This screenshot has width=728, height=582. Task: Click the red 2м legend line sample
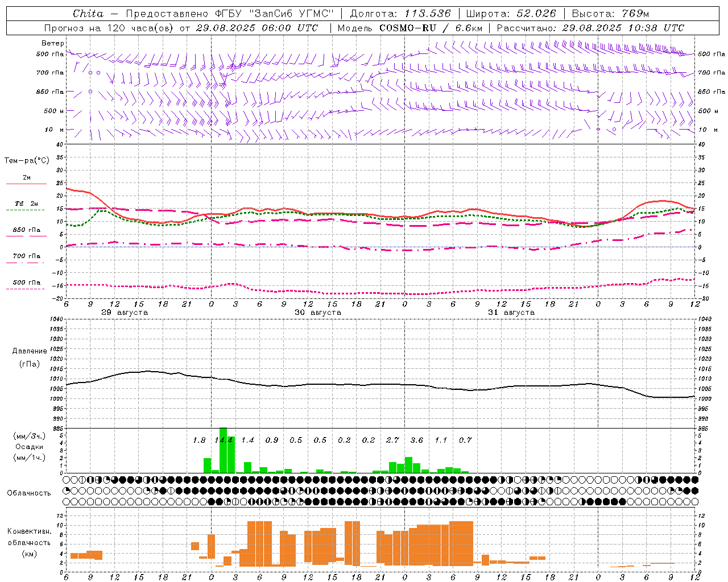pos(27,184)
